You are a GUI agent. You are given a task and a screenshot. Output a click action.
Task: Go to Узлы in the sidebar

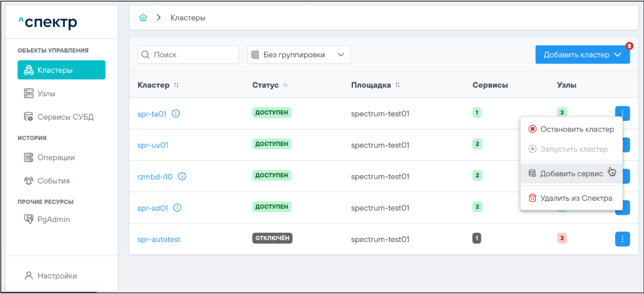pos(46,93)
